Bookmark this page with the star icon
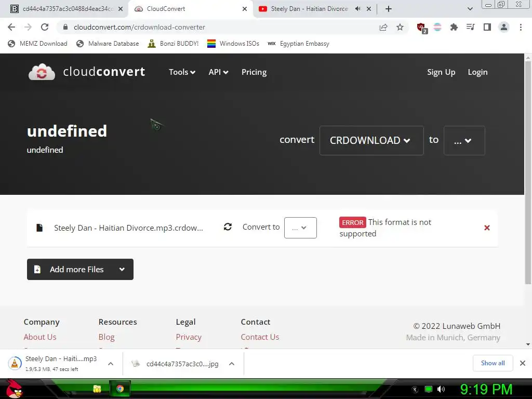 400,27
